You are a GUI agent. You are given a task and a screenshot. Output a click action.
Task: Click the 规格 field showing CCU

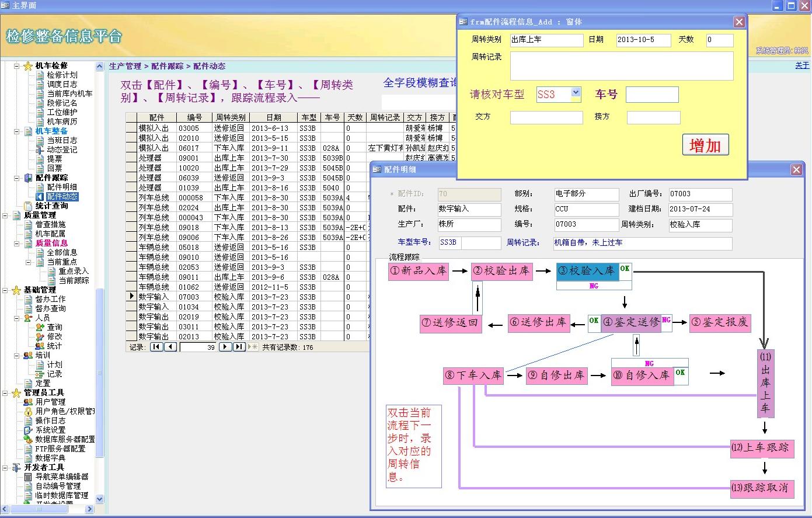click(x=586, y=209)
